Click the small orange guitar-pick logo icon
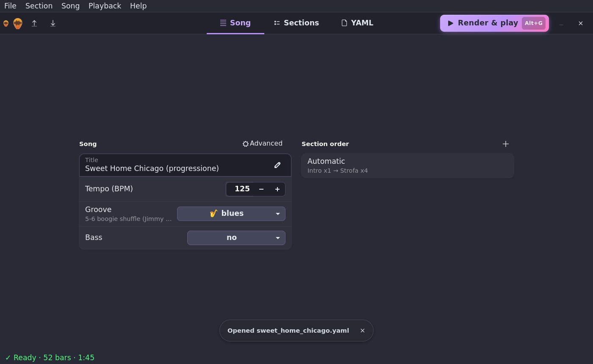Image resolution: width=593 pixels, height=364 pixels. coord(6,23)
